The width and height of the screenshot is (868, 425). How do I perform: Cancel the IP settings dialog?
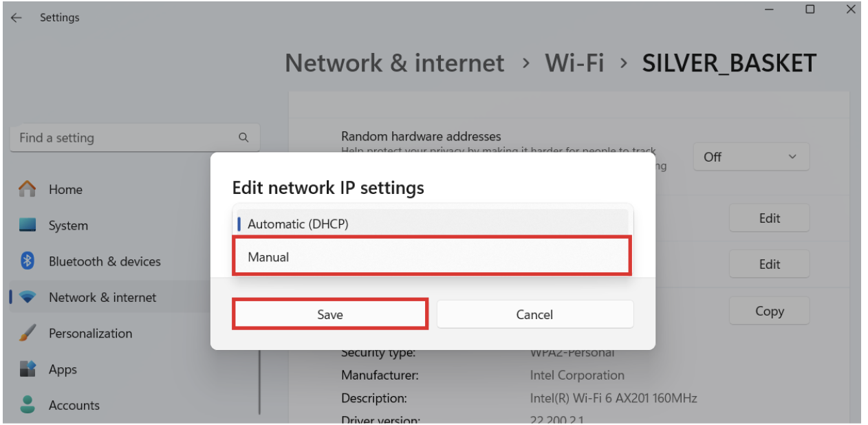[535, 314]
